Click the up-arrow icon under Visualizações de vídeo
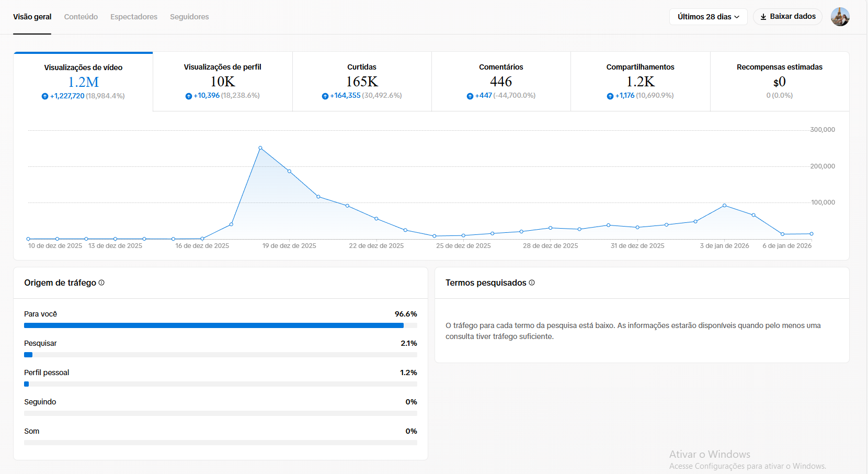868x474 pixels. (x=45, y=96)
